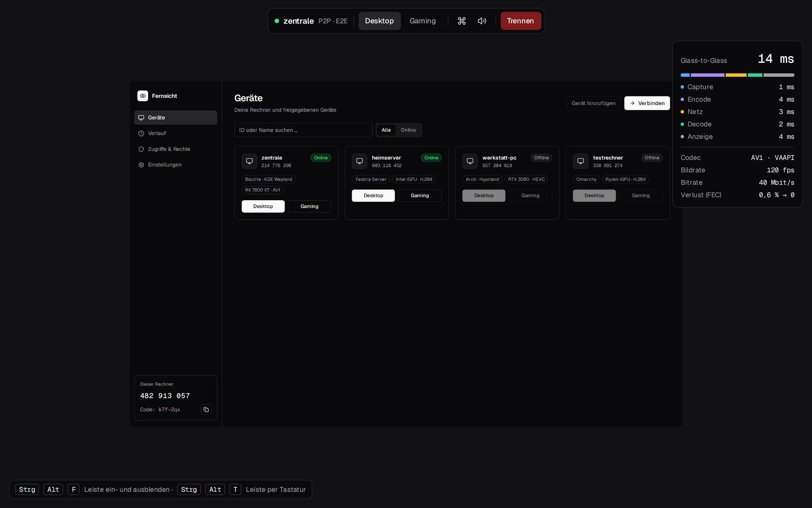The width and height of the screenshot is (812, 508).
Task: Click the Glass-to-Glass latency breakdown bar
Action: point(737,75)
